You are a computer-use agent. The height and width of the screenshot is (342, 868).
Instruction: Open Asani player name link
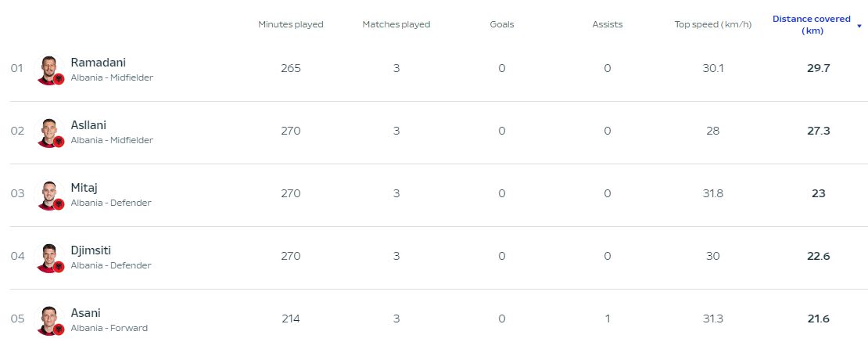86,313
